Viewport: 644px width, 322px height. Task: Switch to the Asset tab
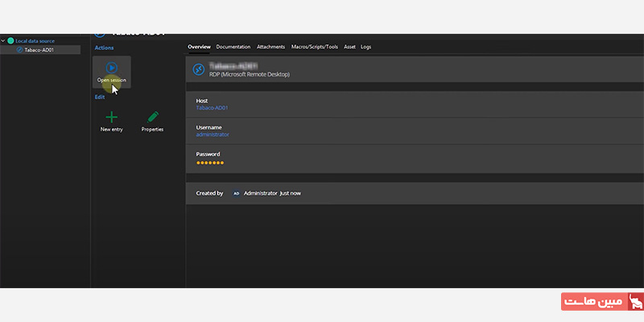tap(349, 47)
